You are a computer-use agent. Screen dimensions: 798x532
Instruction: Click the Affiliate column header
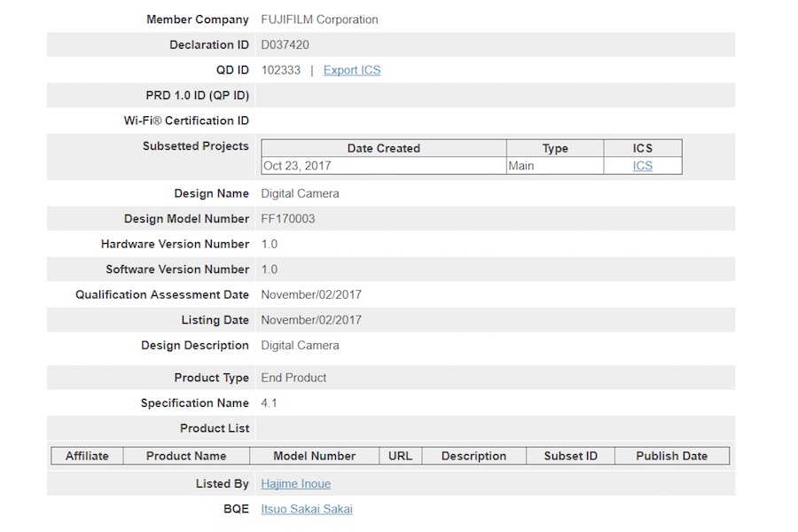87,456
